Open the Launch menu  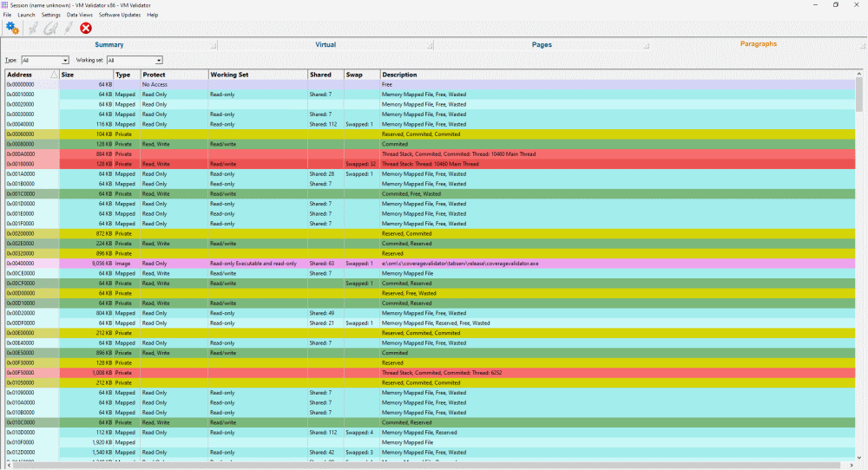26,15
